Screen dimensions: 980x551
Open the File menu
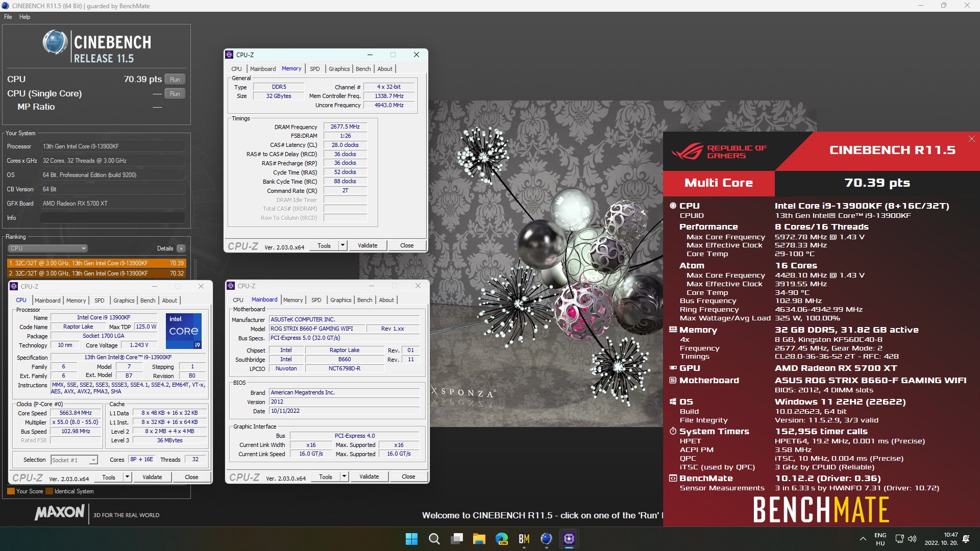tap(8, 17)
